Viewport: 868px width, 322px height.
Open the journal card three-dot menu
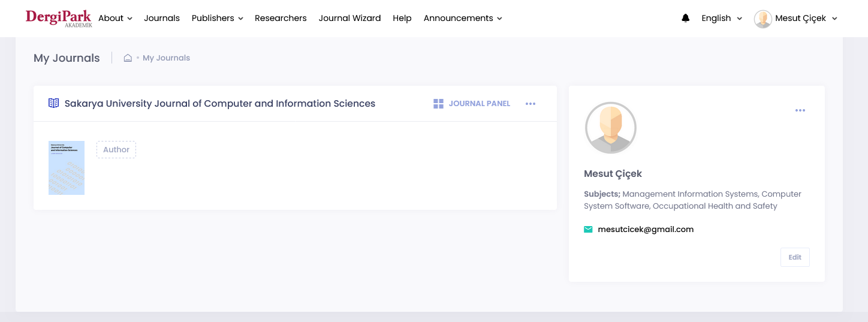tap(531, 104)
